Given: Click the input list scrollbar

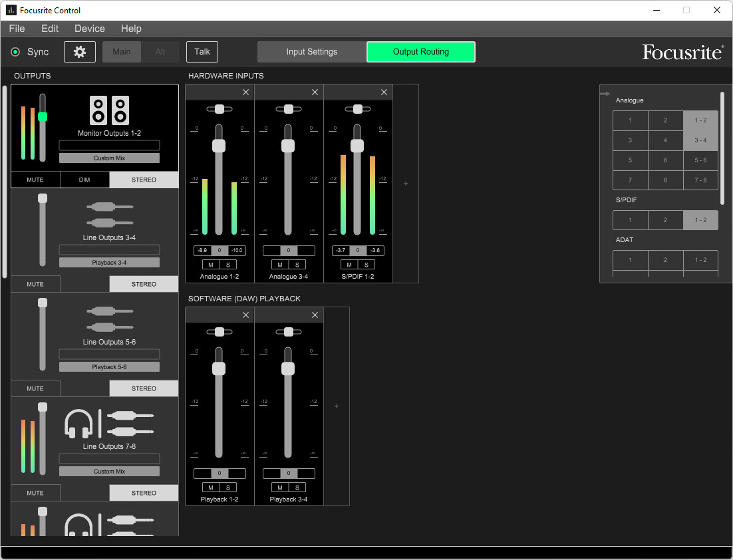Looking at the screenshot, I should (722, 148).
